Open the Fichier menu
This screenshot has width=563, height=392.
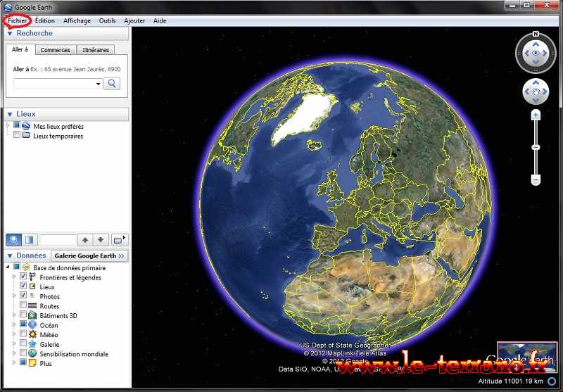coord(17,21)
